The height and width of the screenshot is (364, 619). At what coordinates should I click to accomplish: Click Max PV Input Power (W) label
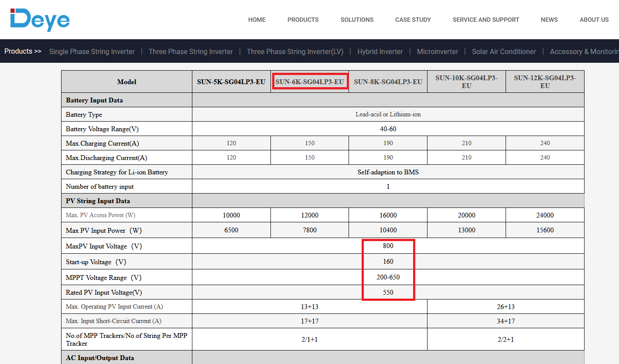click(x=104, y=231)
